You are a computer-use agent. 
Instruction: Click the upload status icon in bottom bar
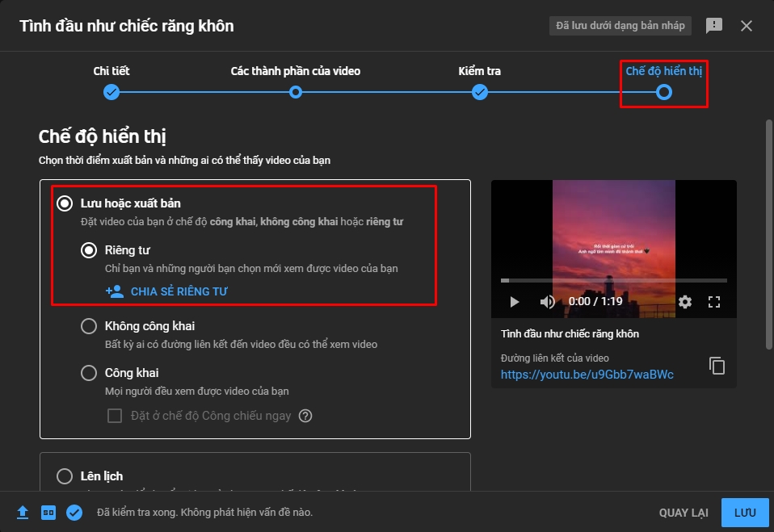click(22, 513)
